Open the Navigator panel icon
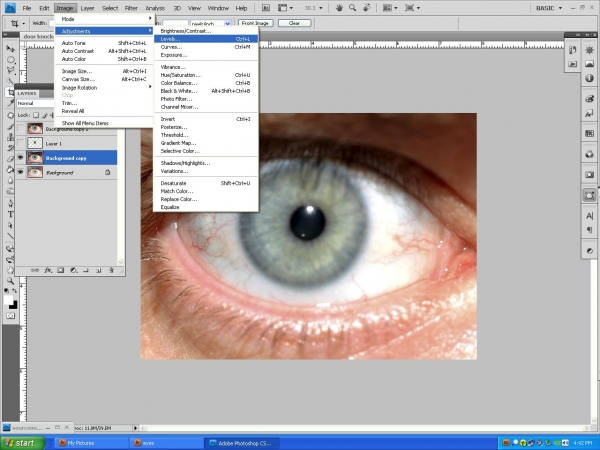This screenshot has width=600, height=450. click(590, 50)
